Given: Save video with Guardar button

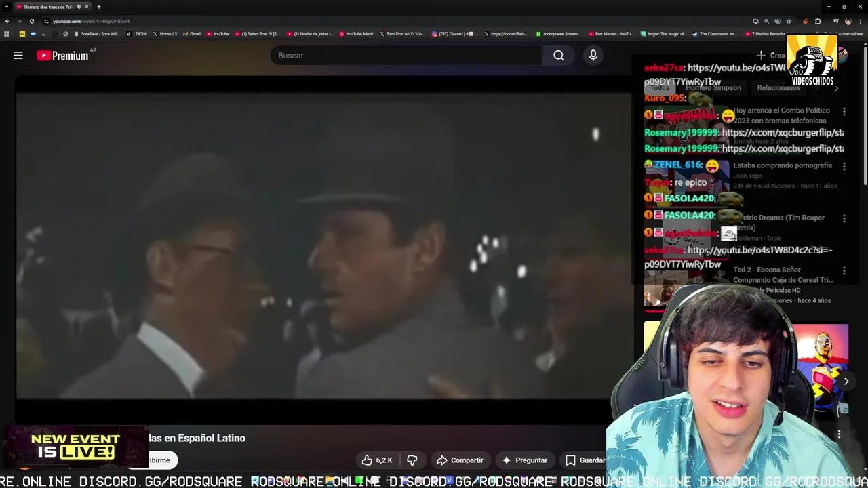Looking at the screenshot, I should click(x=585, y=460).
